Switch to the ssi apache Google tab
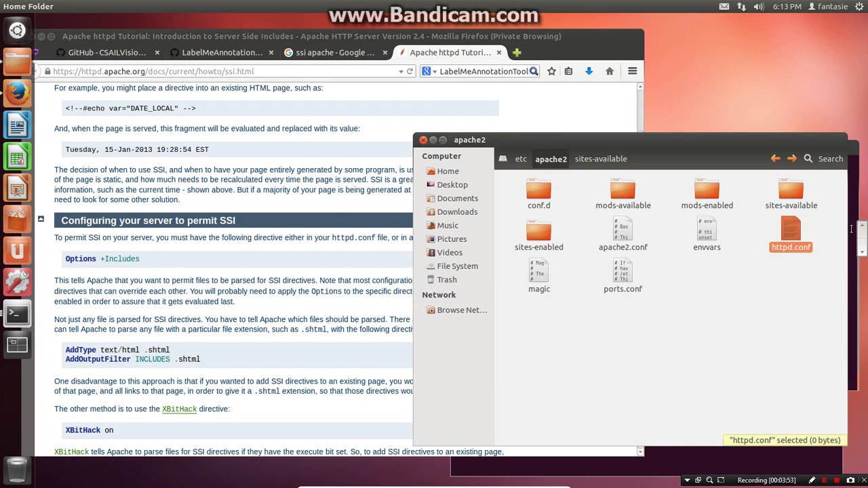 coord(335,52)
